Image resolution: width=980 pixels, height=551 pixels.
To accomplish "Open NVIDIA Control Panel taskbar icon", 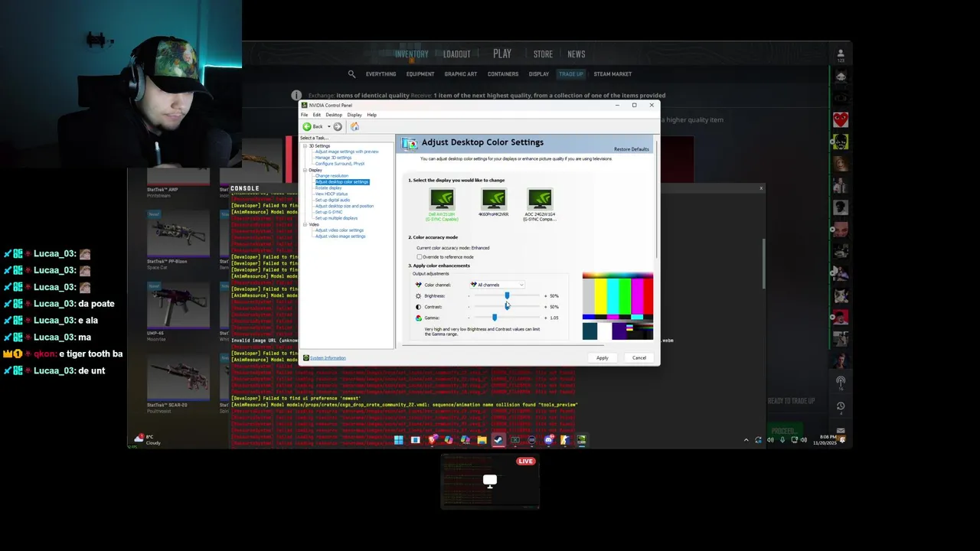I will (582, 440).
